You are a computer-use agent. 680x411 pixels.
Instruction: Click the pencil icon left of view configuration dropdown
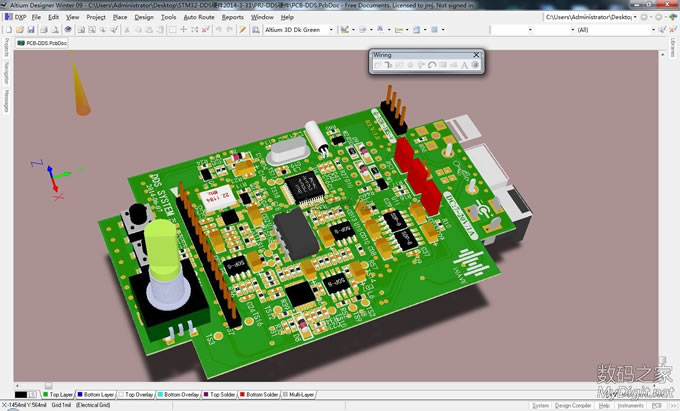242,30
